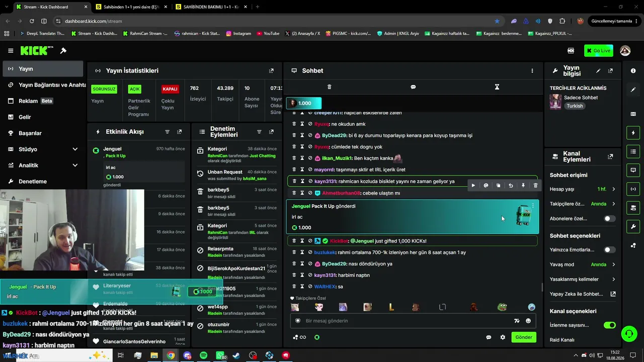This screenshot has width=644, height=362.
Task: Open Başarılar in the sidebar
Action: click(x=43, y=133)
